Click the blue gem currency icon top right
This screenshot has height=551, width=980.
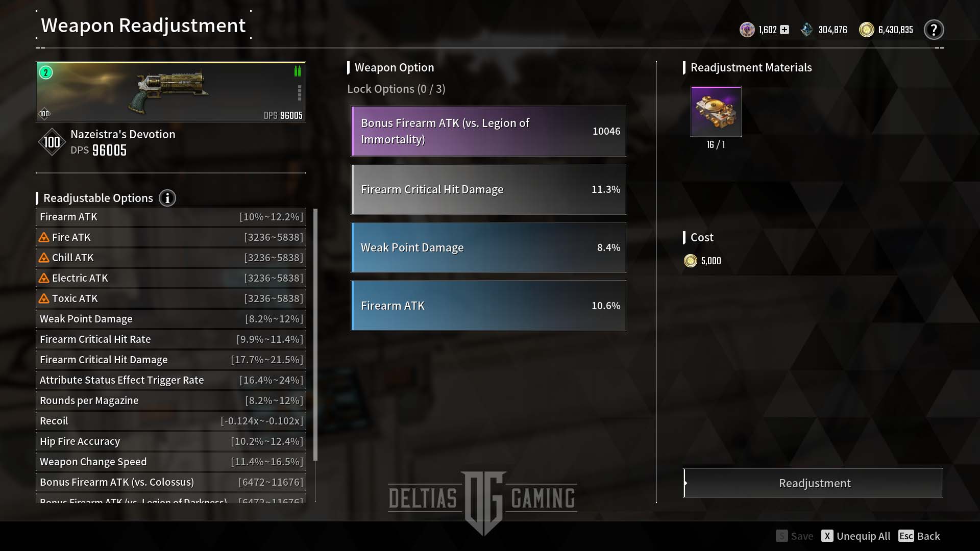pyautogui.click(x=805, y=29)
